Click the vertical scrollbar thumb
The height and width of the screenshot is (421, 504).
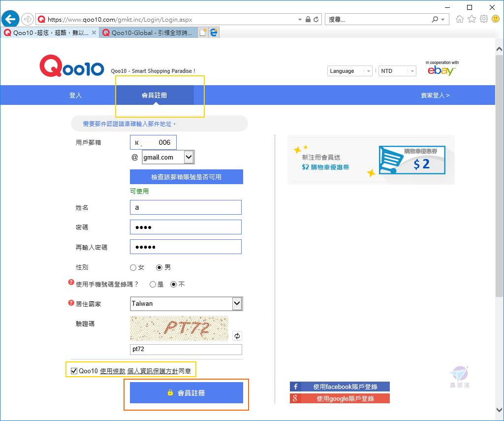[499, 176]
